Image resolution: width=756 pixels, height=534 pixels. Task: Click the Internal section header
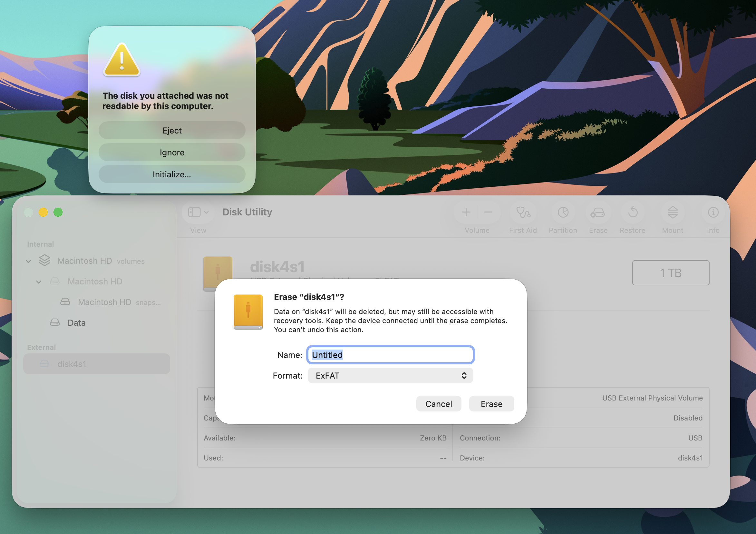point(41,244)
